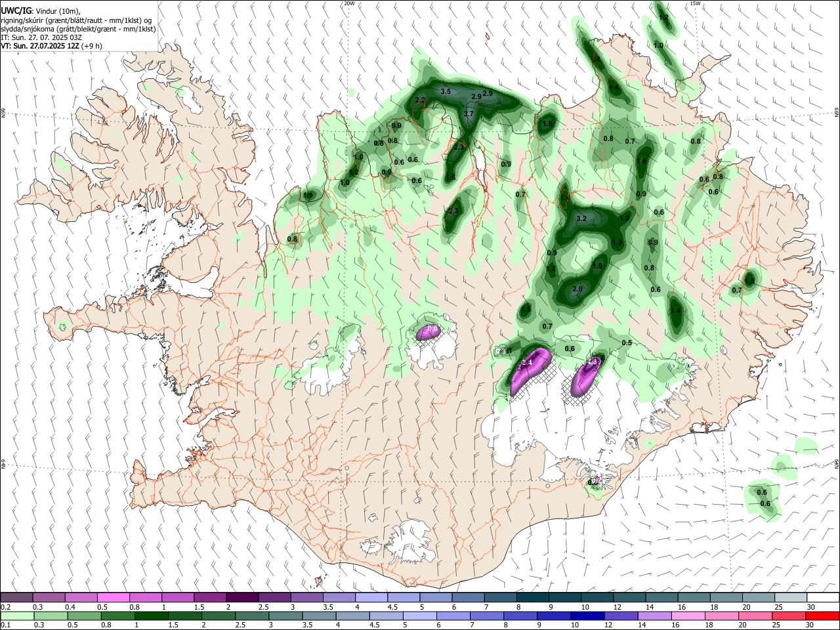Image resolution: width=840 pixels, height=630 pixels.
Task: Click the sleet/snow swatch for 6–7 mm
Action: [467, 597]
